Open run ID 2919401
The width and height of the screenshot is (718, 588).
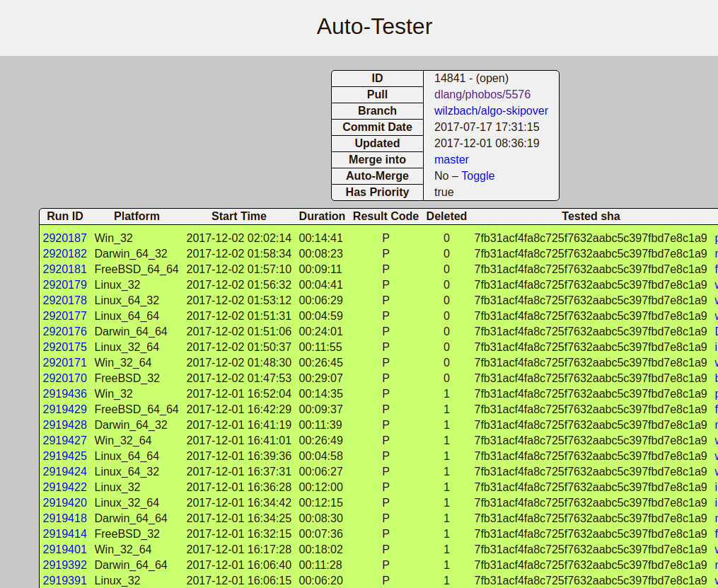[x=65, y=550]
